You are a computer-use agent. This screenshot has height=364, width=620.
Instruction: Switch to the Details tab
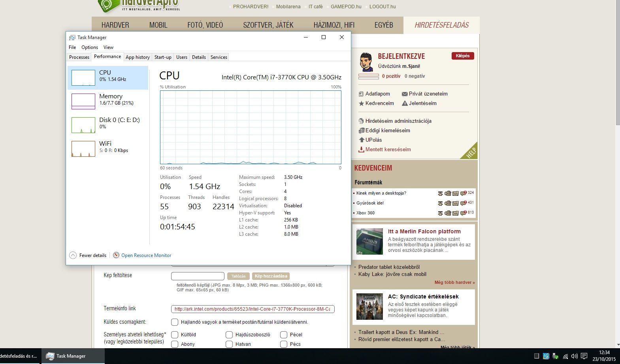coord(199,57)
